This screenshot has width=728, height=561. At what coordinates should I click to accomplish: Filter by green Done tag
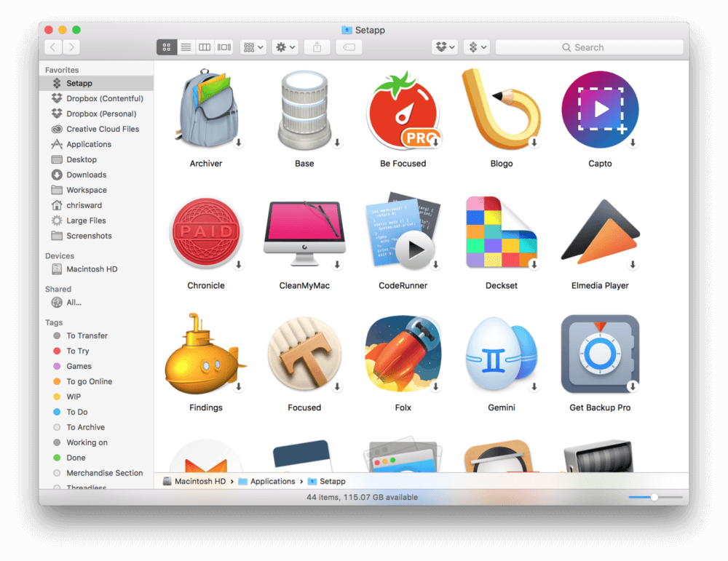(96, 458)
